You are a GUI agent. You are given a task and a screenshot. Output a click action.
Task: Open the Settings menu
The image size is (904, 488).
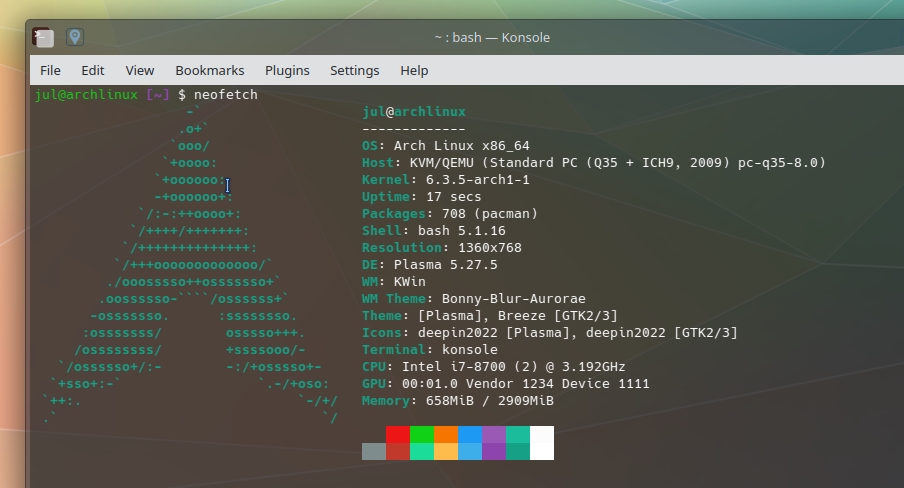[x=354, y=70]
